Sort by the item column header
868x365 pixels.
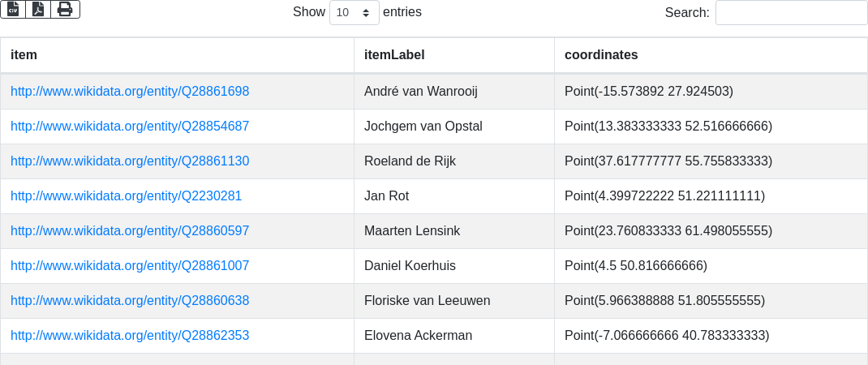[x=24, y=55]
